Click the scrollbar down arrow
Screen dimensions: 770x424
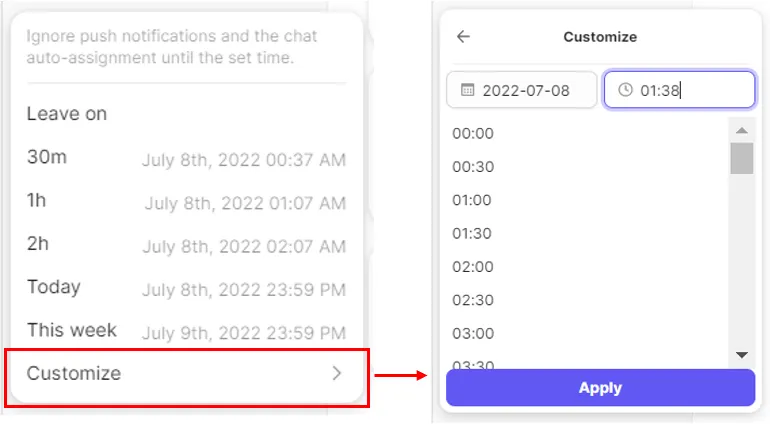point(741,354)
